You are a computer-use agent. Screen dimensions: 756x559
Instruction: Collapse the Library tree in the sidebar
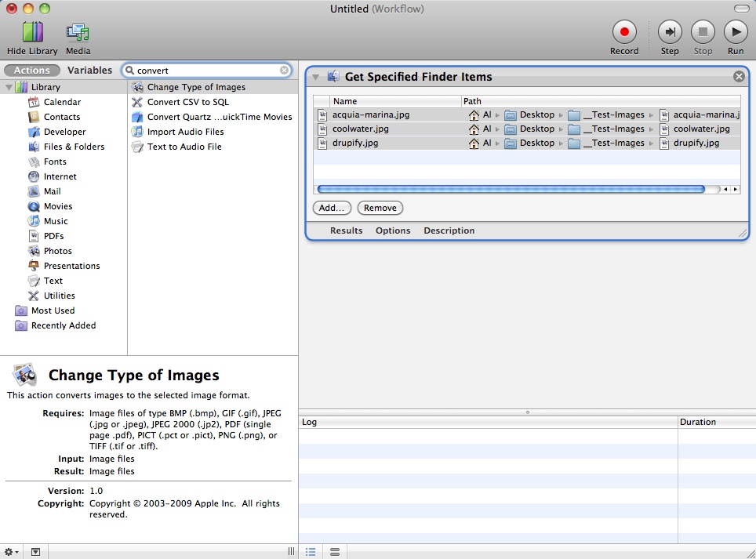coord(9,87)
